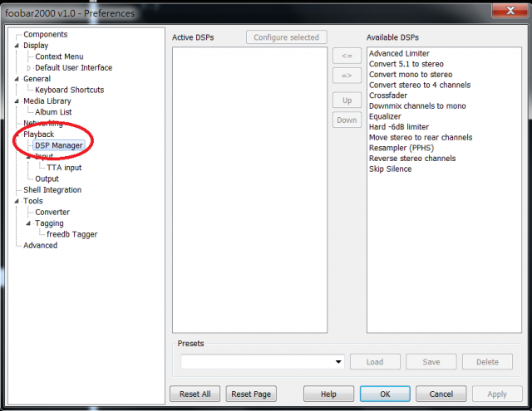Viewport: 532px width, 411px height.
Task: Select Album List in the tree
Action: [x=53, y=112]
